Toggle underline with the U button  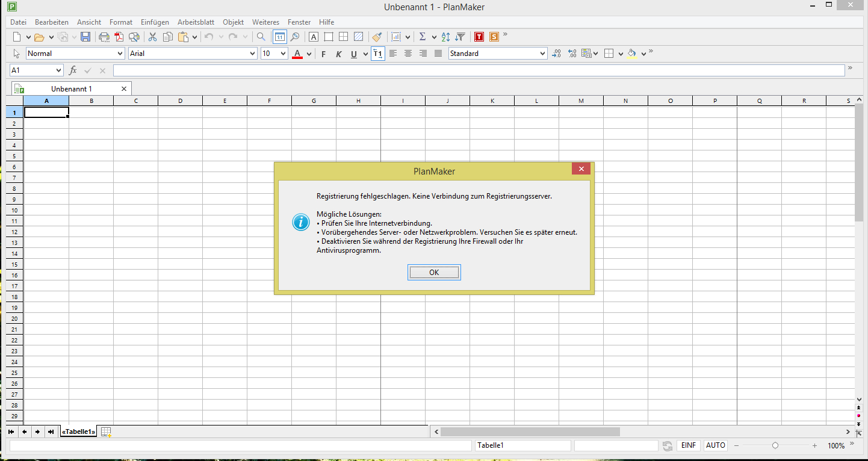[x=354, y=54]
